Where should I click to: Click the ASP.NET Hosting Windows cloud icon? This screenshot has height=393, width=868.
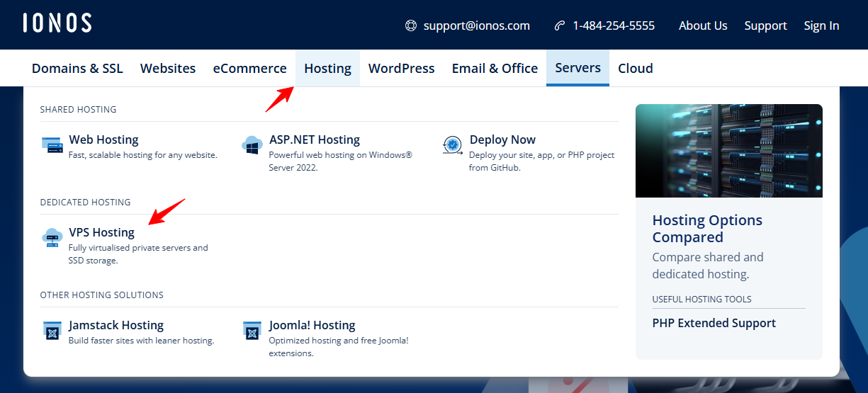(252, 145)
